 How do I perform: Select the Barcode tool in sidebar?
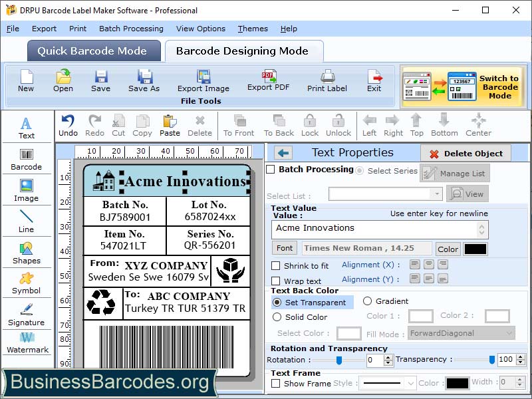click(27, 160)
